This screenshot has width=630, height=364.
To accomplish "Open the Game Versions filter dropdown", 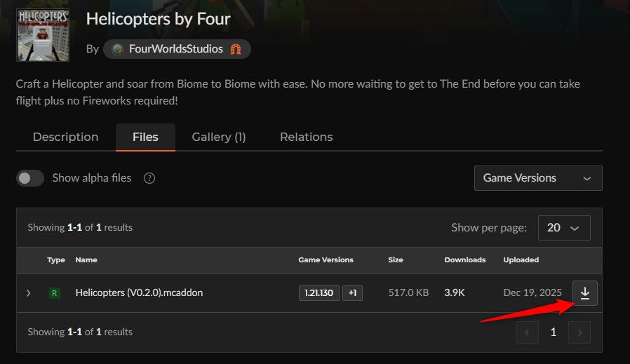I will pyautogui.click(x=538, y=178).
